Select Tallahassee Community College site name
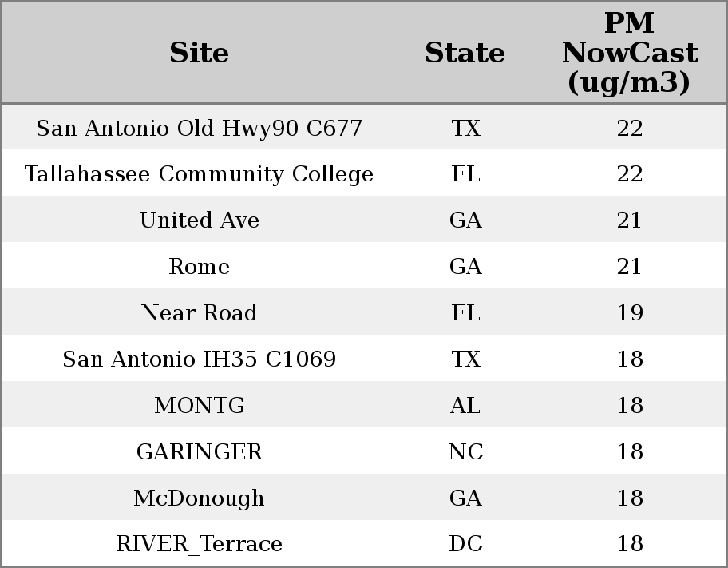The width and height of the screenshot is (728, 568). pyautogui.click(x=199, y=174)
